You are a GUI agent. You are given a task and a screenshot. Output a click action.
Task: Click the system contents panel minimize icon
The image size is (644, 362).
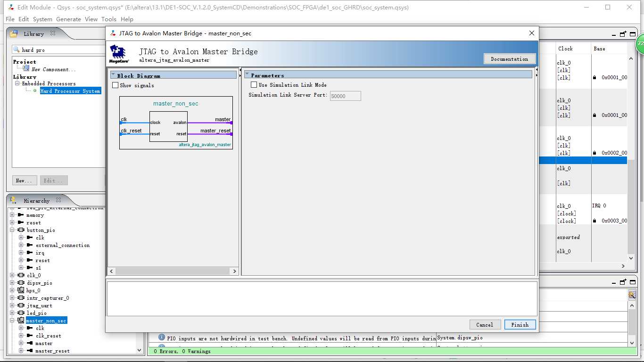pos(614,34)
